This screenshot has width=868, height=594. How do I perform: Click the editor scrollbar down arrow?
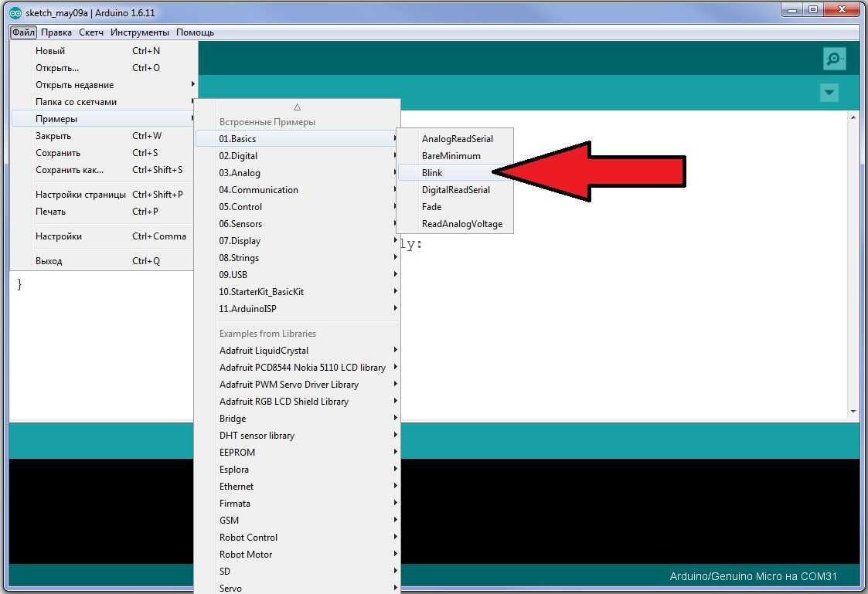tap(853, 412)
